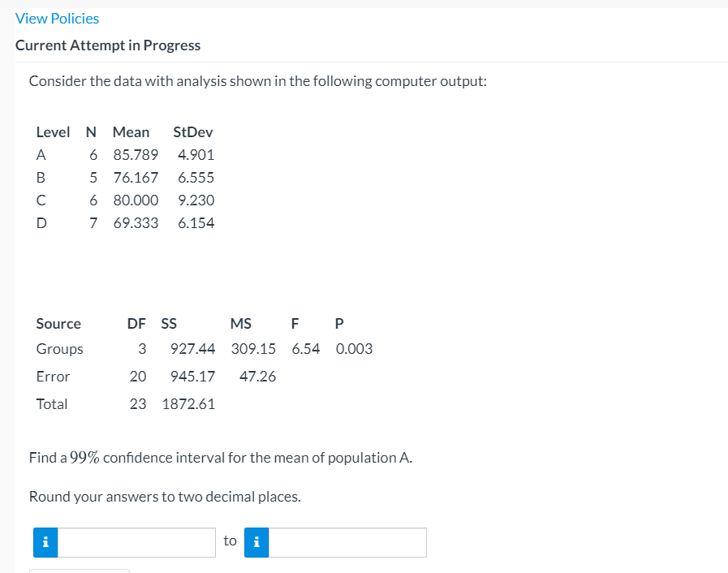728x573 pixels.
Task: Click the info icon beside the first answer field
Action: point(45,542)
